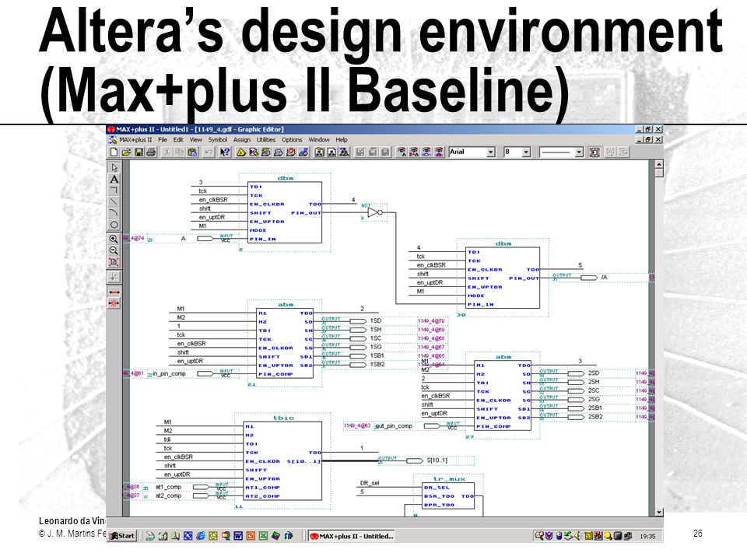Launch Word from quick launch bar
This screenshot has width=747, height=560.
(x=238, y=536)
